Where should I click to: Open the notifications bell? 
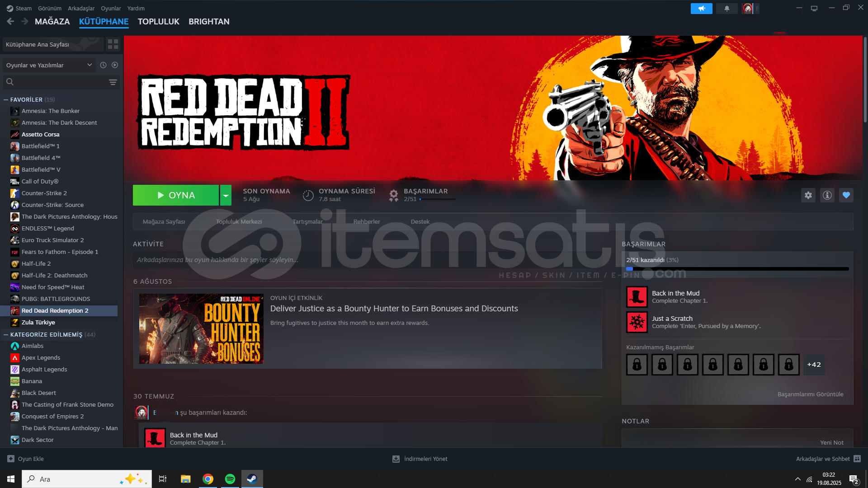pyautogui.click(x=727, y=9)
